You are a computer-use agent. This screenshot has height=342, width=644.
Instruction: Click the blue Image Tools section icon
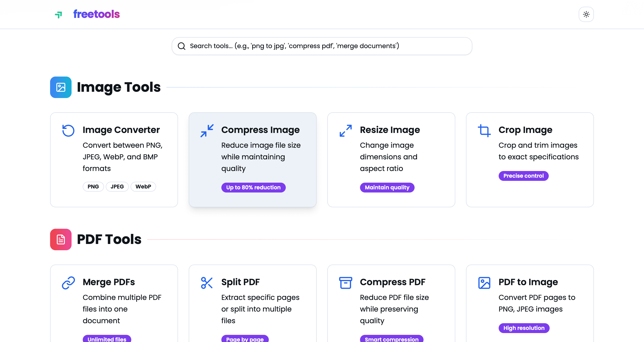click(x=61, y=87)
